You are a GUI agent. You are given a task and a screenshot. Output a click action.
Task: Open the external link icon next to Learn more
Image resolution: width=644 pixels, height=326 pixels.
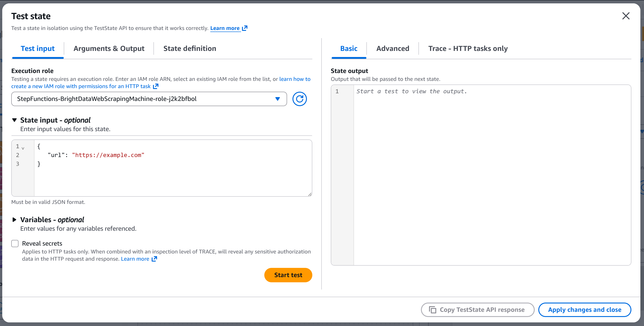(x=244, y=28)
